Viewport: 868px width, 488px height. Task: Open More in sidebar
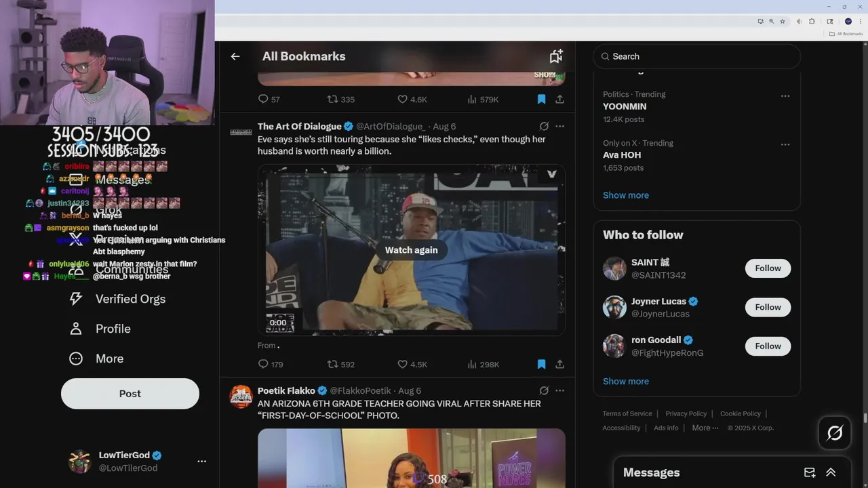click(96, 359)
